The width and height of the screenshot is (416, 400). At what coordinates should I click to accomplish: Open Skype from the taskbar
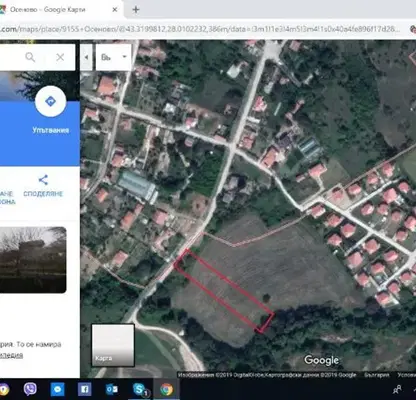pyautogui.click(x=139, y=389)
